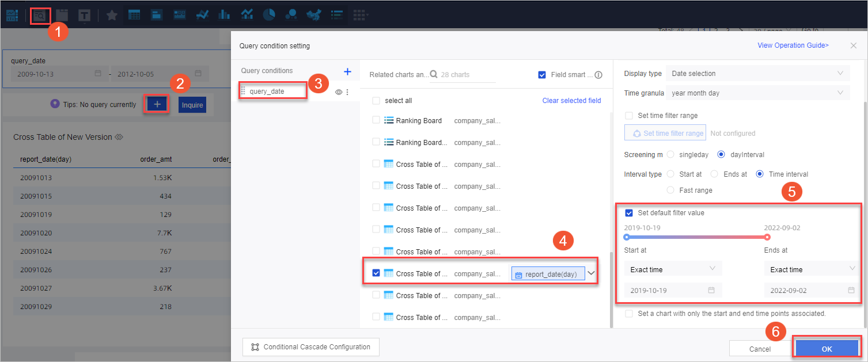The height and width of the screenshot is (362, 868).
Task: Click the info icon next to Field smart
Action: coord(598,75)
